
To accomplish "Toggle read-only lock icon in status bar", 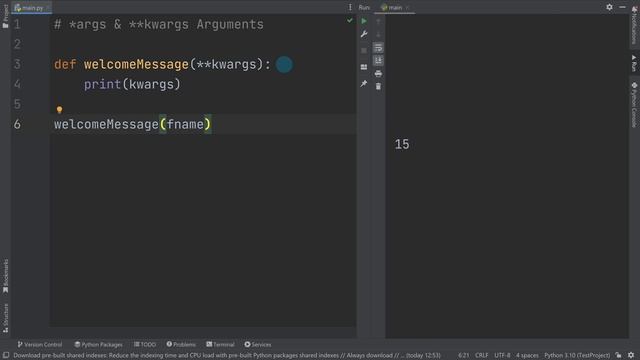I will click(x=619, y=356).
